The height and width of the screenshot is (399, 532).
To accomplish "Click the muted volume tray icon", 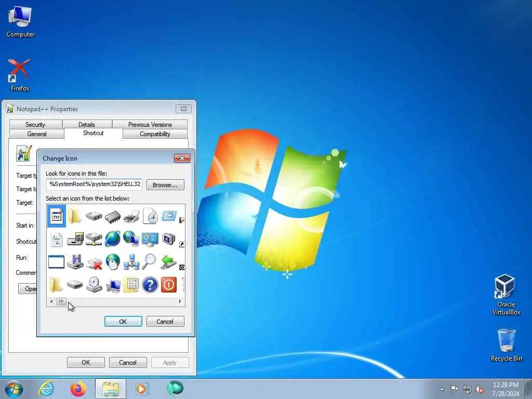I will [480, 390].
